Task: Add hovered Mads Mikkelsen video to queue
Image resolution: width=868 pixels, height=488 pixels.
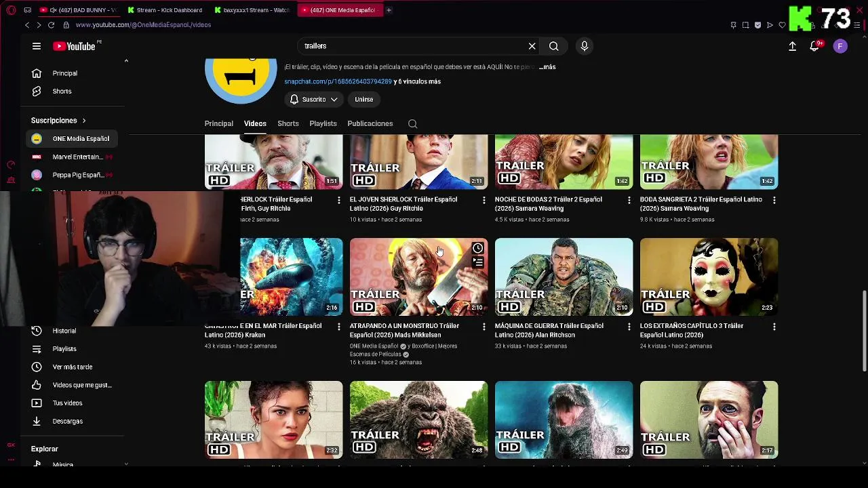Action: (477, 262)
